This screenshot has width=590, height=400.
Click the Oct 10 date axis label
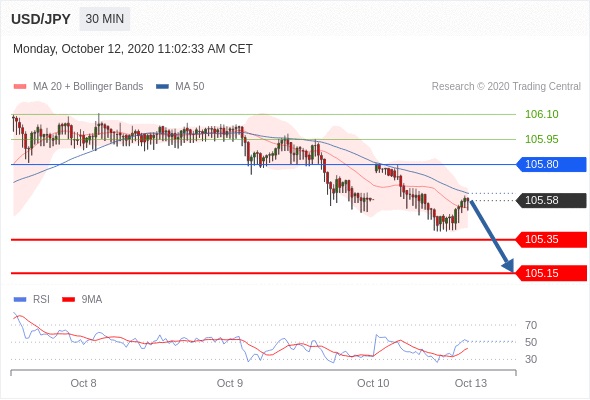point(373,383)
